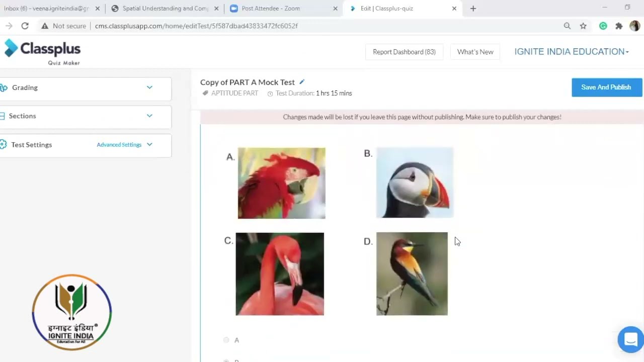Open the Grammarly extension icon
Image resolution: width=644 pixels, height=362 pixels.
click(603, 26)
